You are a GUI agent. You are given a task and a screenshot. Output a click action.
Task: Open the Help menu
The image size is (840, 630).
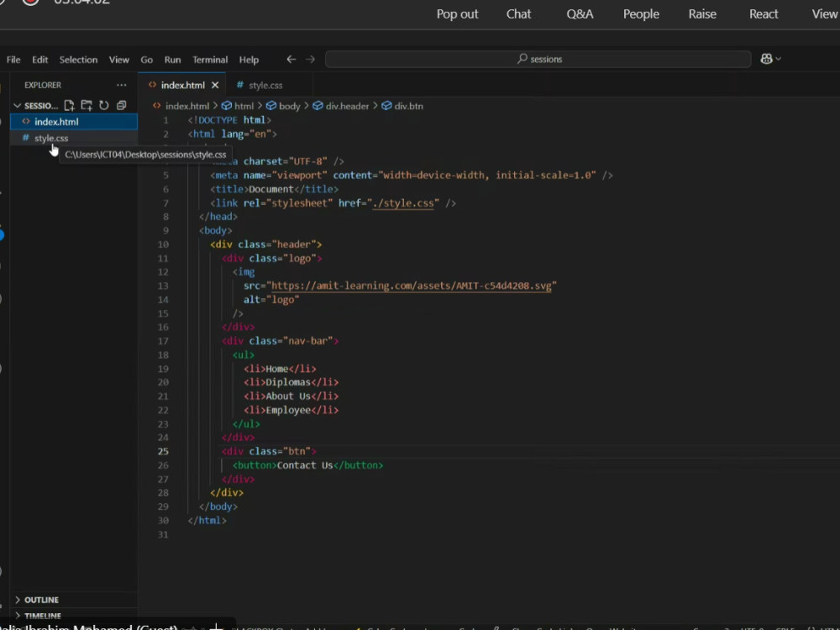(x=249, y=60)
